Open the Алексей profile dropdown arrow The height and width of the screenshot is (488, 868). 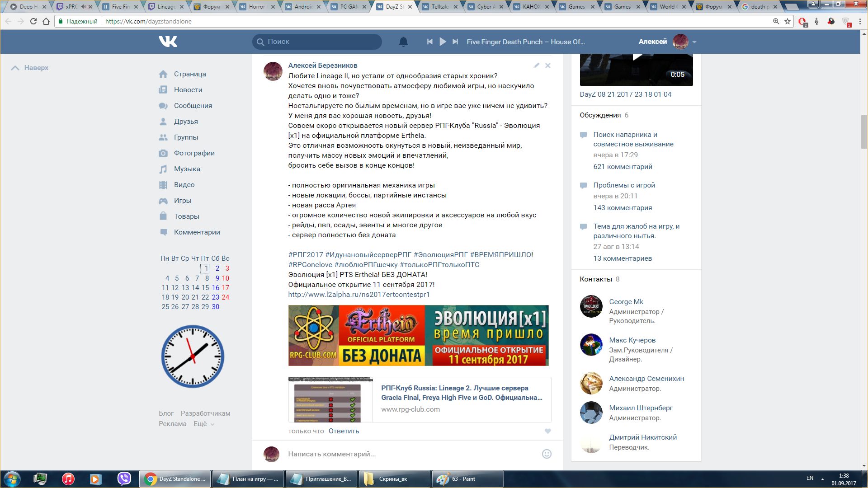[x=694, y=42]
